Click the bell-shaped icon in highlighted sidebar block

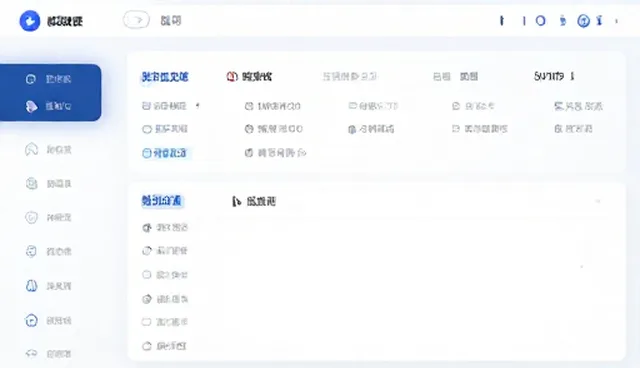click(31, 106)
